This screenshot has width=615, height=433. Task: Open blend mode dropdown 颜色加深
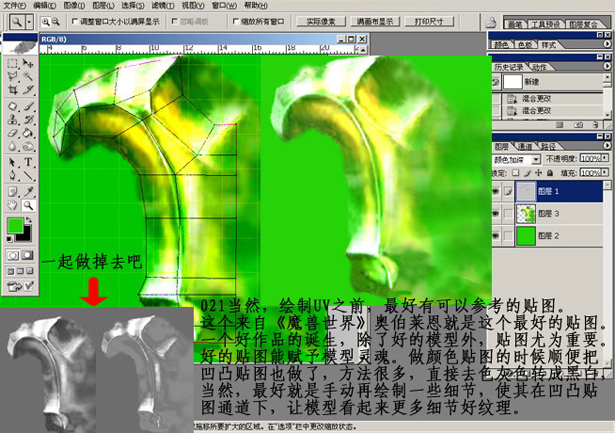[536, 160]
